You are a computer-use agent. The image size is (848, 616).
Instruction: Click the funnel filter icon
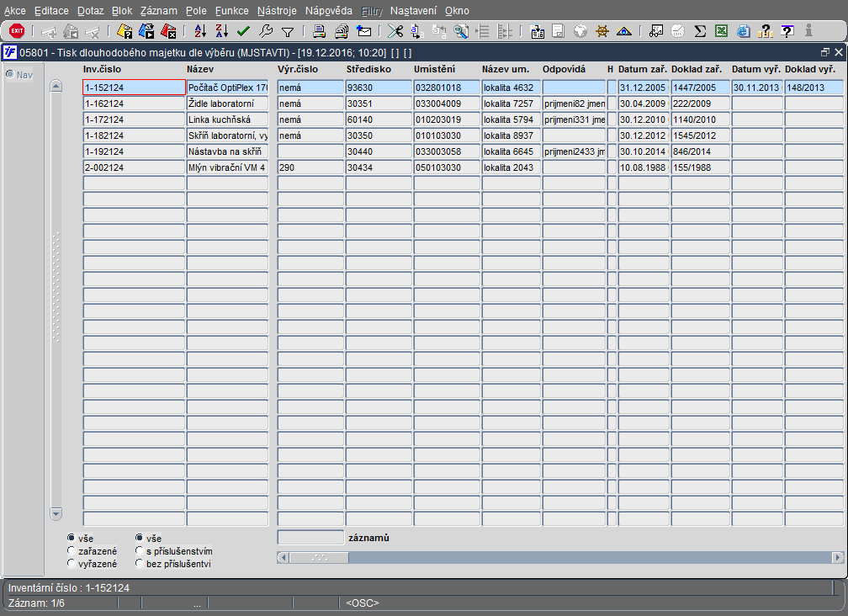pos(288,32)
